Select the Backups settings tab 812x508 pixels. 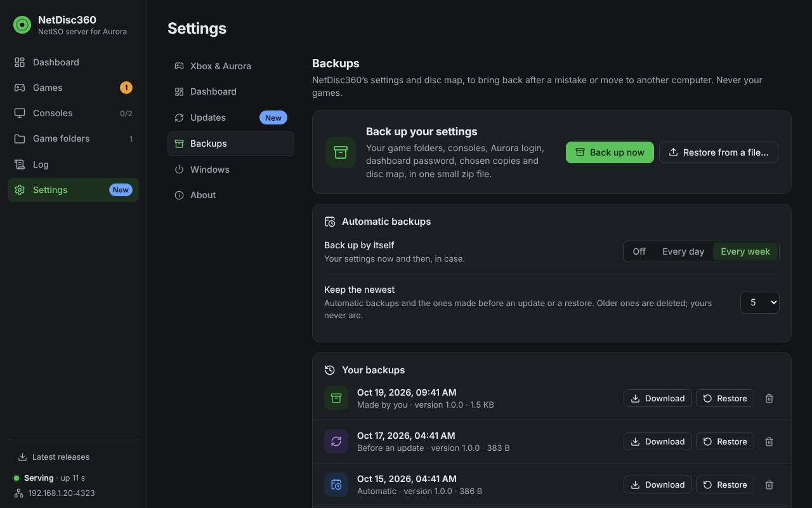(231, 144)
